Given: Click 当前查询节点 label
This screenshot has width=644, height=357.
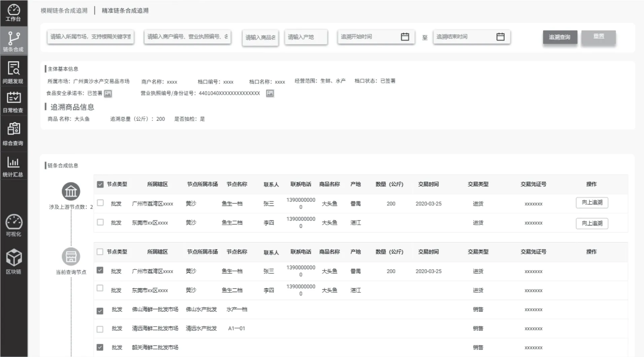Looking at the screenshot, I should (x=71, y=272).
